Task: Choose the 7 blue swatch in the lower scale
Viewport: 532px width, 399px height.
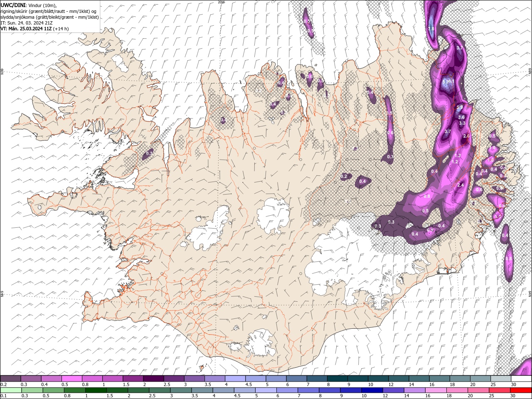Action: 308,390
